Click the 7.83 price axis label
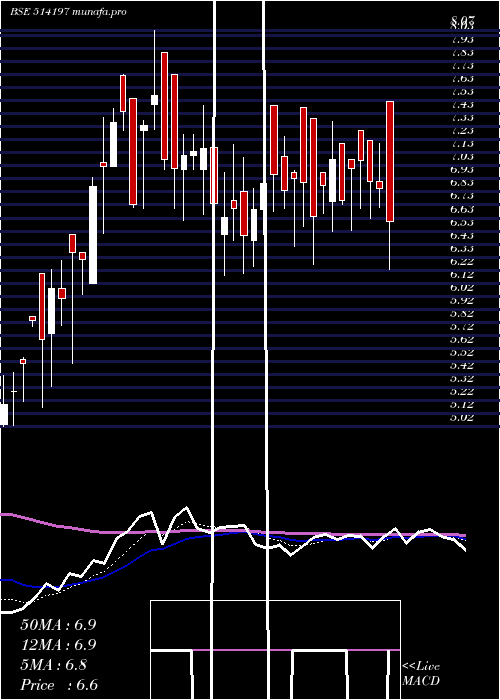 [x=462, y=52]
